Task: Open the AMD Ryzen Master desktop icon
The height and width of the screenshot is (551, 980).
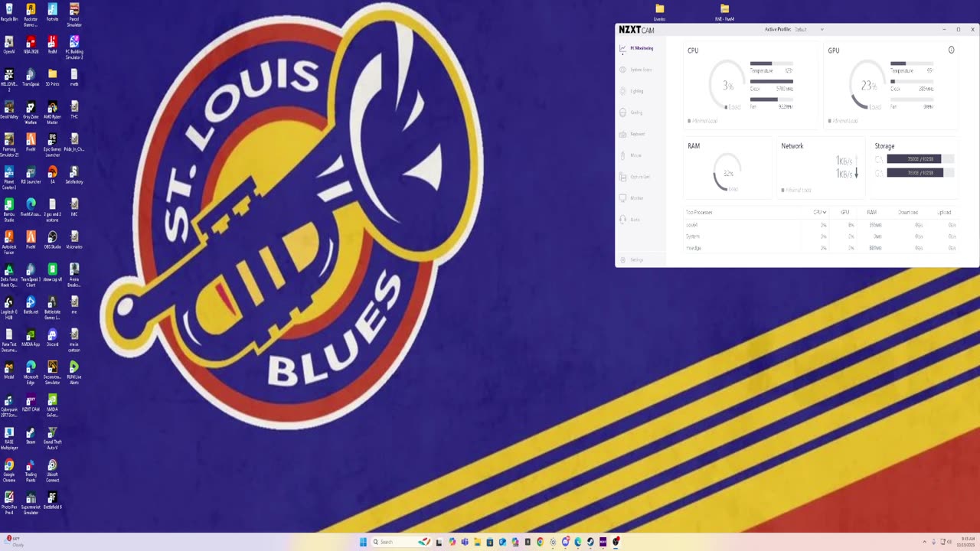Action: tap(52, 112)
